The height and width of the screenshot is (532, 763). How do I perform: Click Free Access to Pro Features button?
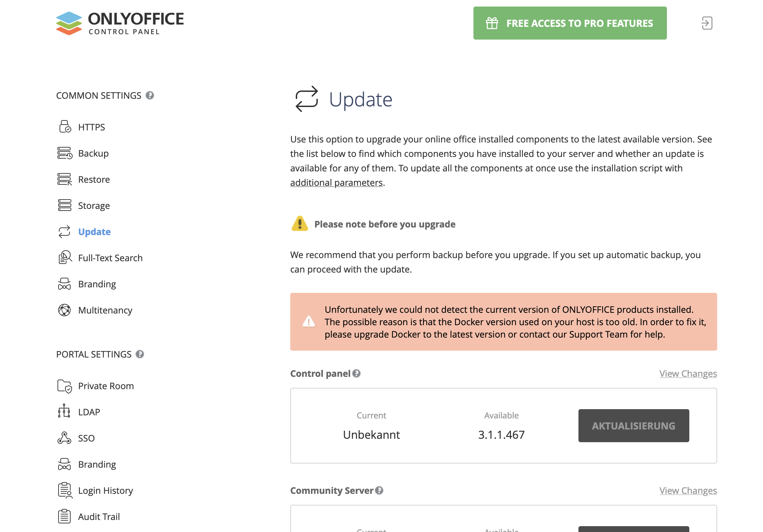pos(570,23)
